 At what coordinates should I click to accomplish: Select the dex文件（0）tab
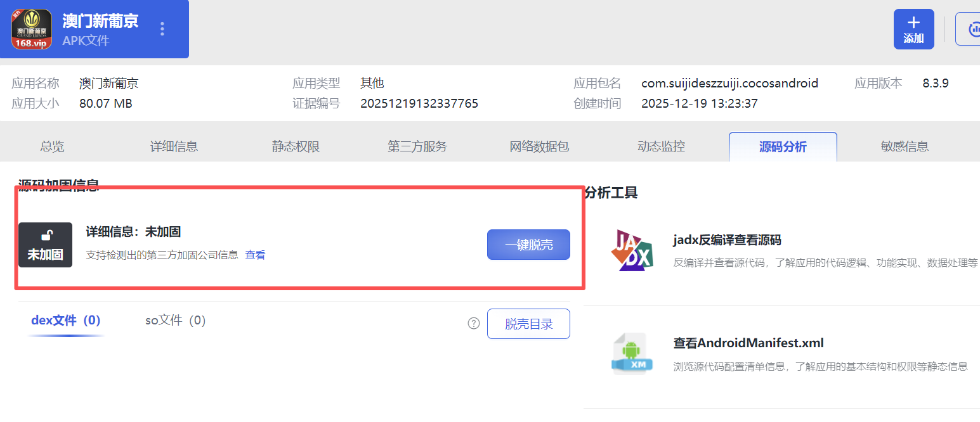[66, 321]
